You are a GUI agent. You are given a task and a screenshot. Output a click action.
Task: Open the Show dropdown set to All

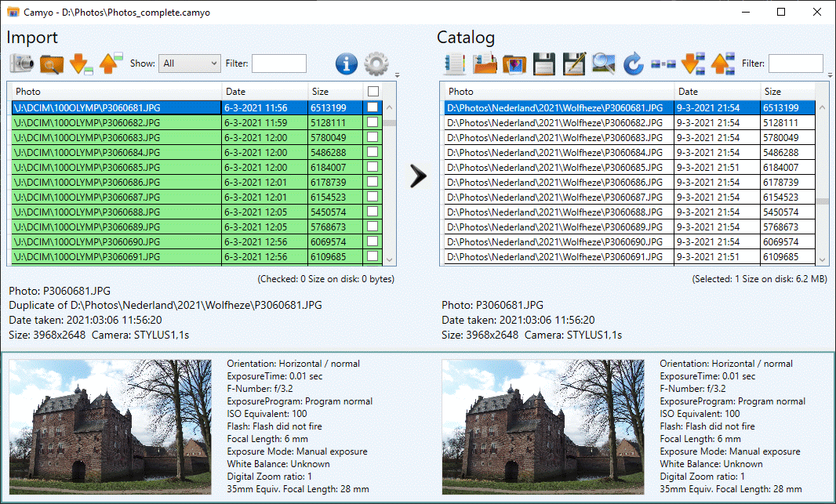pyautogui.click(x=189, y=63)
